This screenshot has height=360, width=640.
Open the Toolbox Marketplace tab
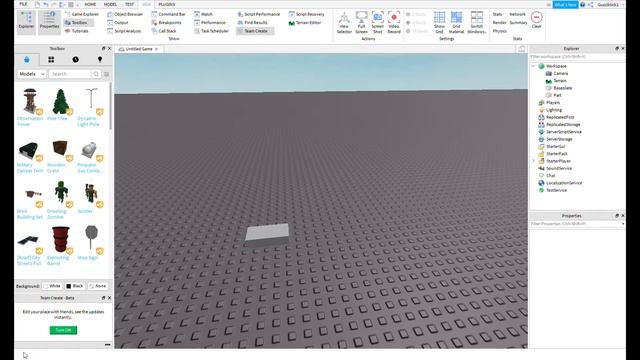click(x=27, y=60)
